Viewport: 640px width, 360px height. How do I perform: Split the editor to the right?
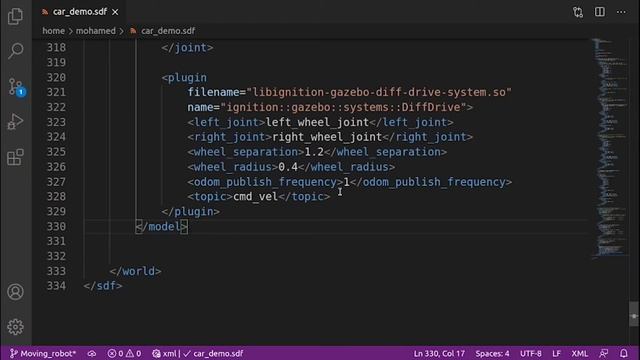coord(600,12)
